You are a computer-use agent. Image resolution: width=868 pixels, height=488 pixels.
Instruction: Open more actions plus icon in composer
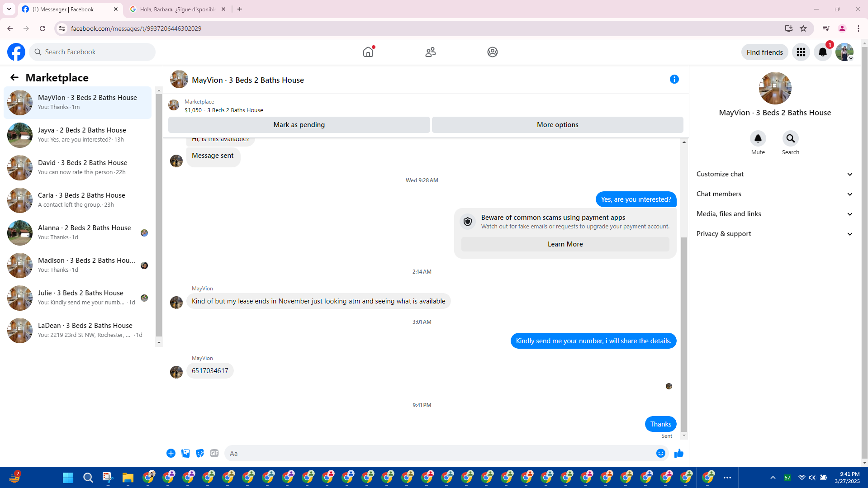point(171,453)
